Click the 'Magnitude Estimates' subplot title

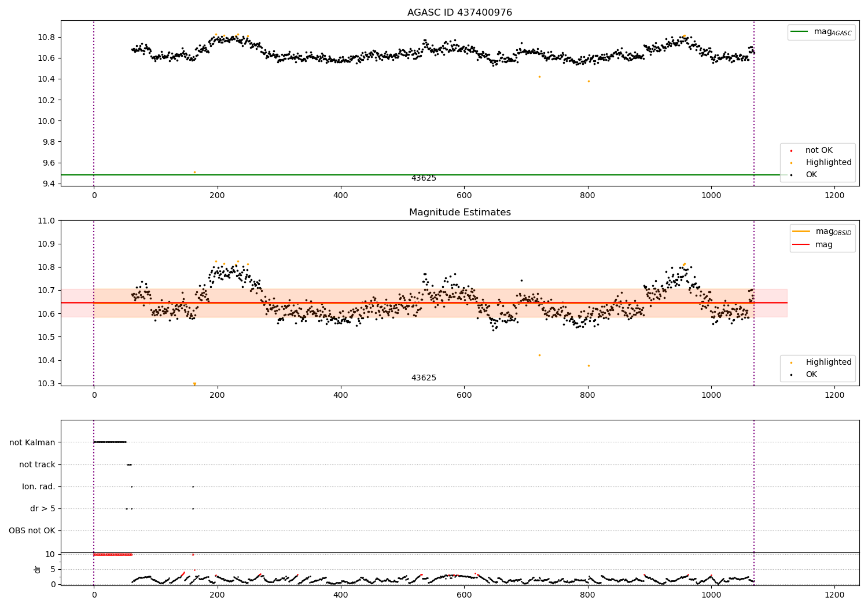pyautogui.click(x=459, y=213)
